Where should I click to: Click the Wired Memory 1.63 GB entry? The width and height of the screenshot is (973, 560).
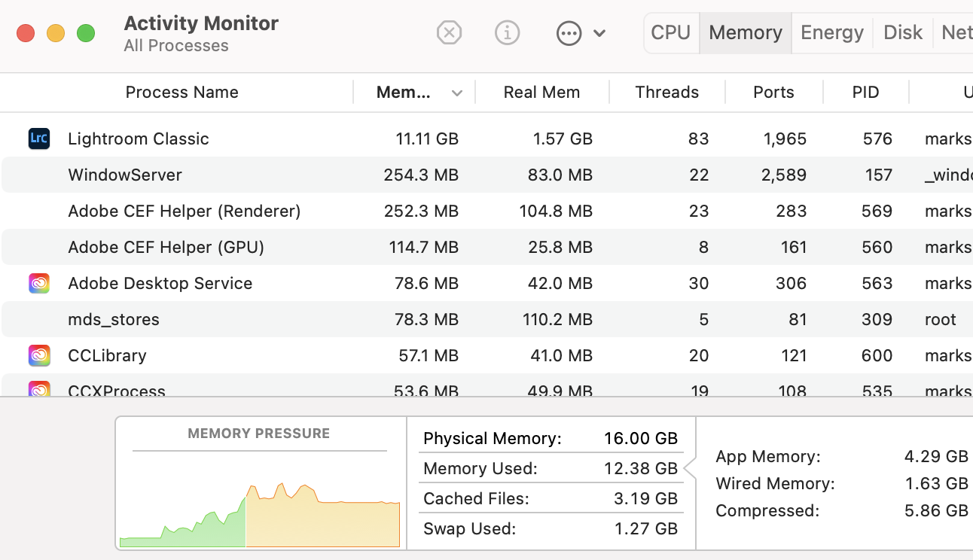[x=842, y=483]
